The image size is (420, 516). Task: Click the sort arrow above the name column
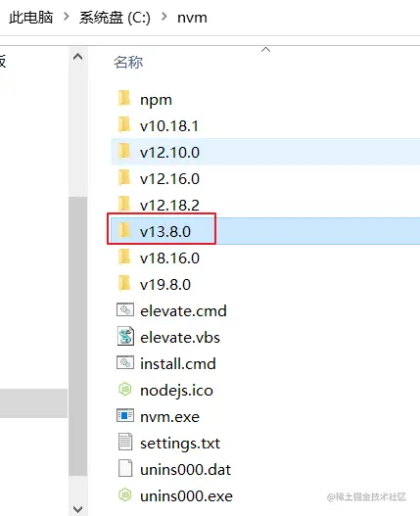[265, 50]
